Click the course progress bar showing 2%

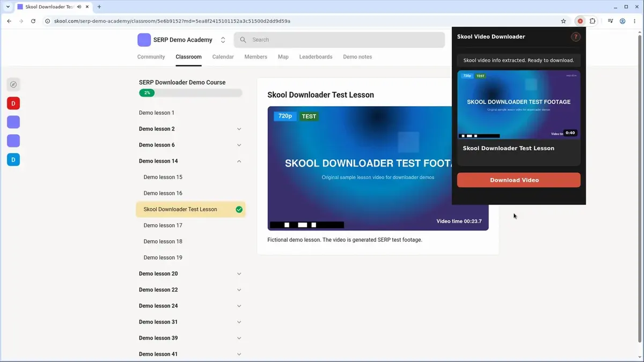pos(191,93)
